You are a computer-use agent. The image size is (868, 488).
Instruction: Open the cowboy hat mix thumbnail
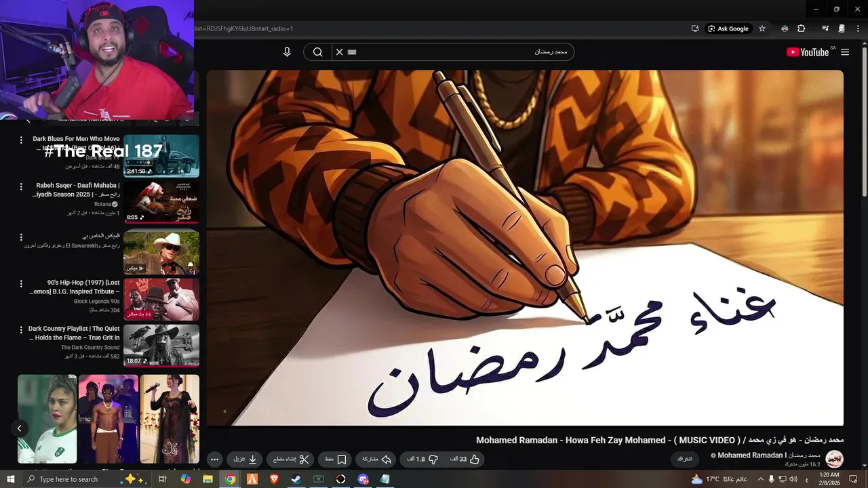click(x=161, y=251)
